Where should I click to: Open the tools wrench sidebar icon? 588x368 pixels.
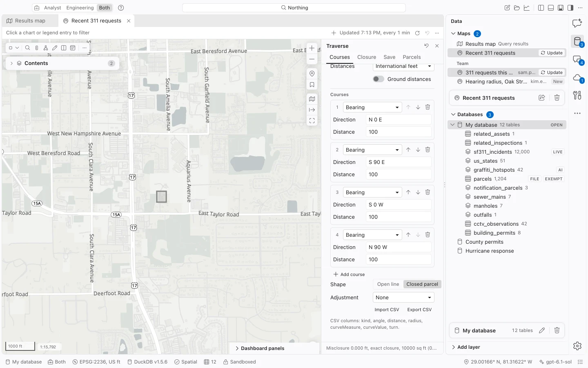[x=577, y=95]
